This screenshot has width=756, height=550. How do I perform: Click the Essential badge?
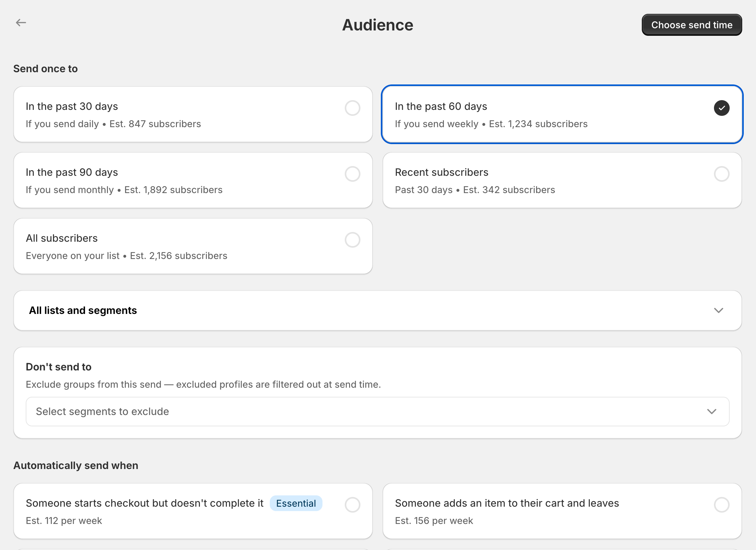tap(296, 503)
